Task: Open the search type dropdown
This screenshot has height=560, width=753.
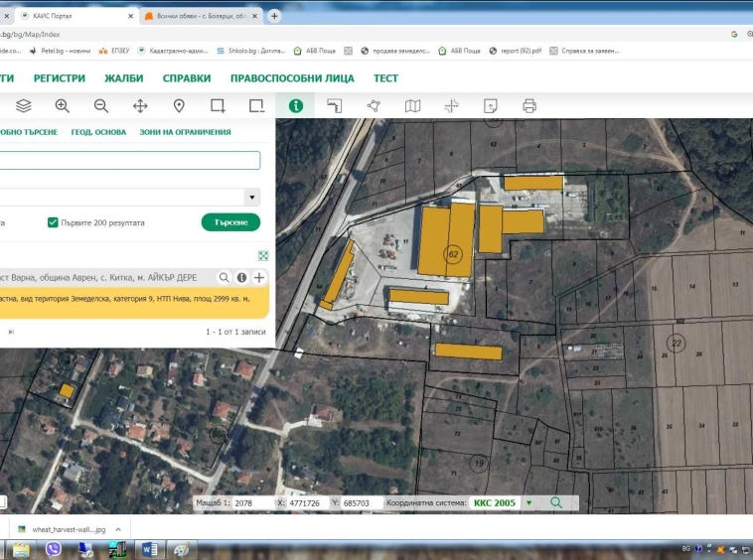Action: pyautogui.click(x=252, y=198)
